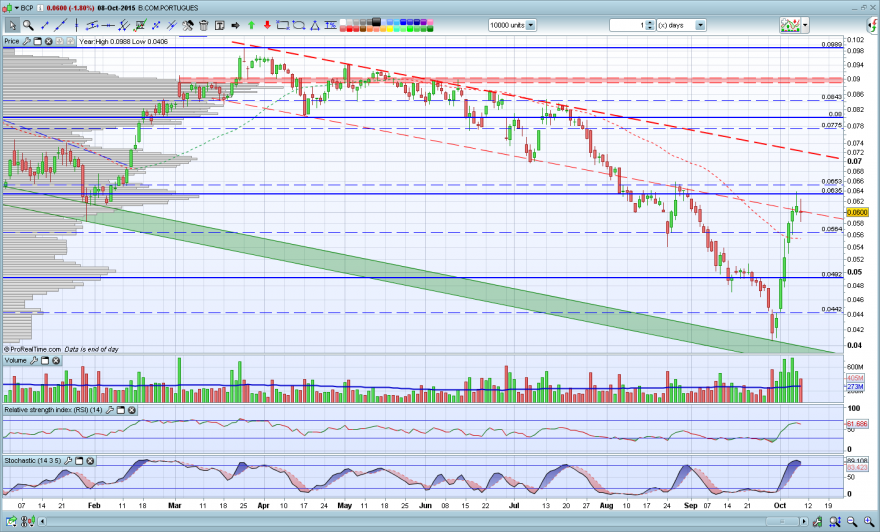The image size is (880, 532).
Task: Open the 10000 units dropdown
Action: (x=531, y=25)
